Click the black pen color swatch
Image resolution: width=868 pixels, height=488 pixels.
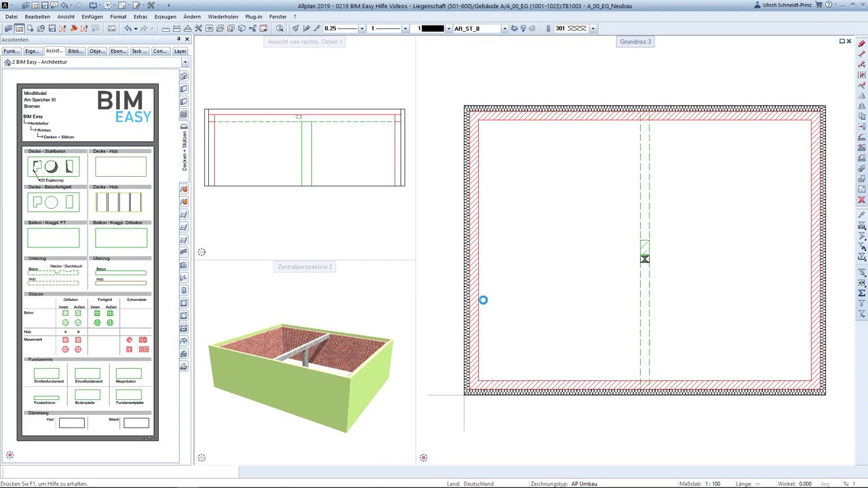pos(433,28)
